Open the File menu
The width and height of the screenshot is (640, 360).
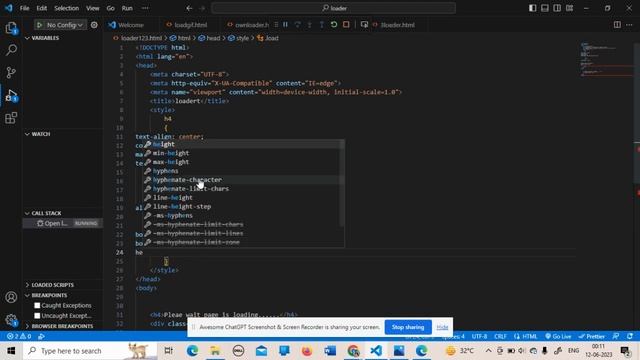click(24, 8)
